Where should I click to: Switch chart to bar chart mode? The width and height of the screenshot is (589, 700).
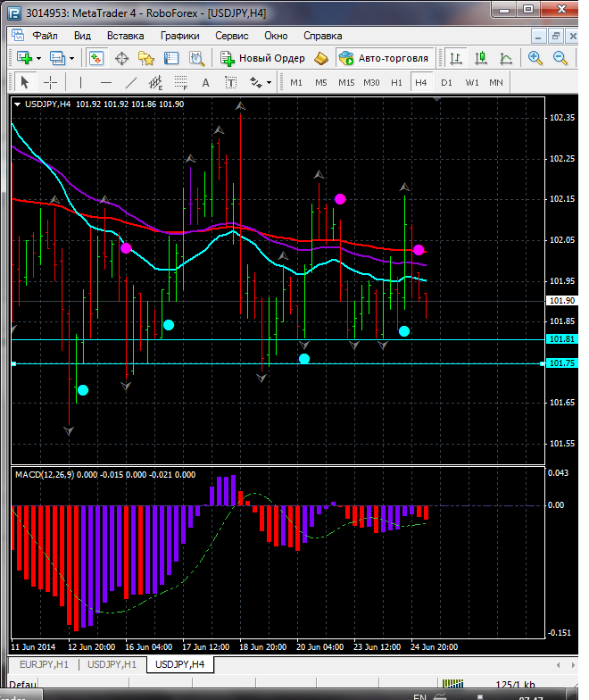point(456,58)
